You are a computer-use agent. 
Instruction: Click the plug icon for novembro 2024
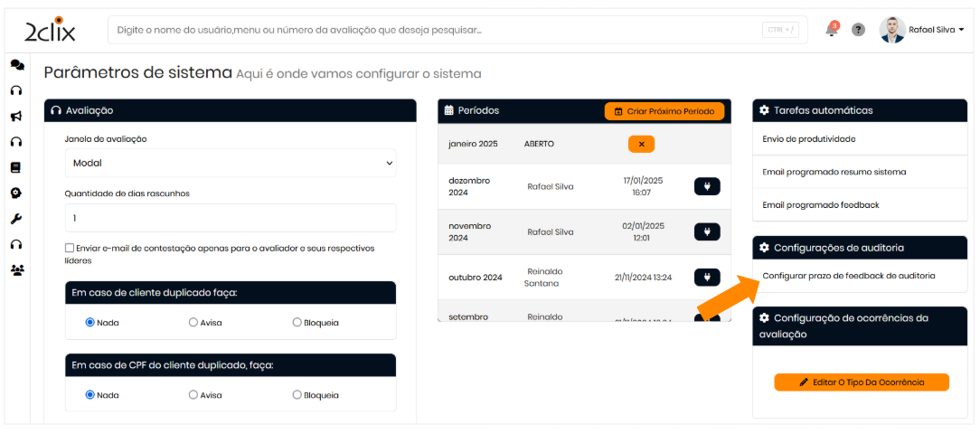[x=707, y=231]
